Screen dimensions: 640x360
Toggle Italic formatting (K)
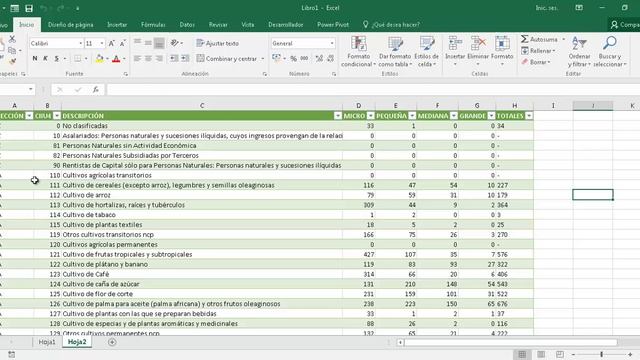[x=45, y=58]
